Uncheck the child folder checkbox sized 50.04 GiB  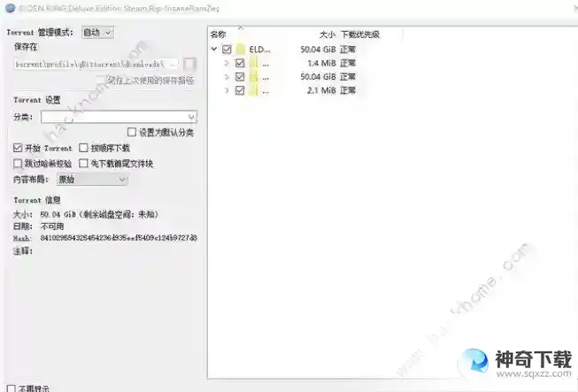pyautogui.click(x=240, y=77)
